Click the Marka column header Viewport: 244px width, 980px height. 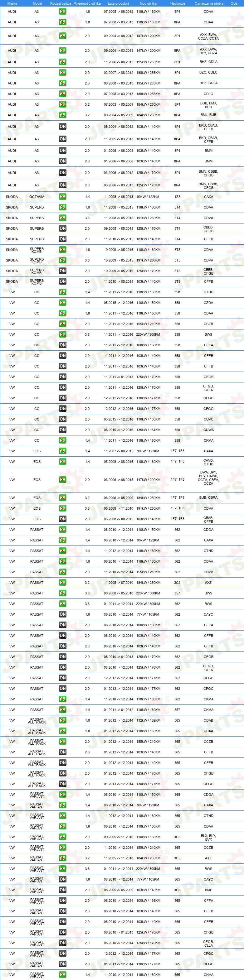12,3
